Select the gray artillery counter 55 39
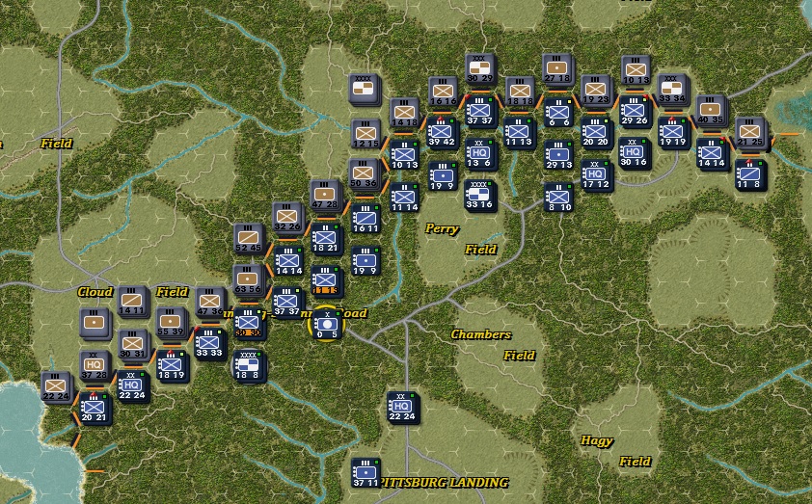Viewport: 812px width, 504px height. [x=171, y=323]
